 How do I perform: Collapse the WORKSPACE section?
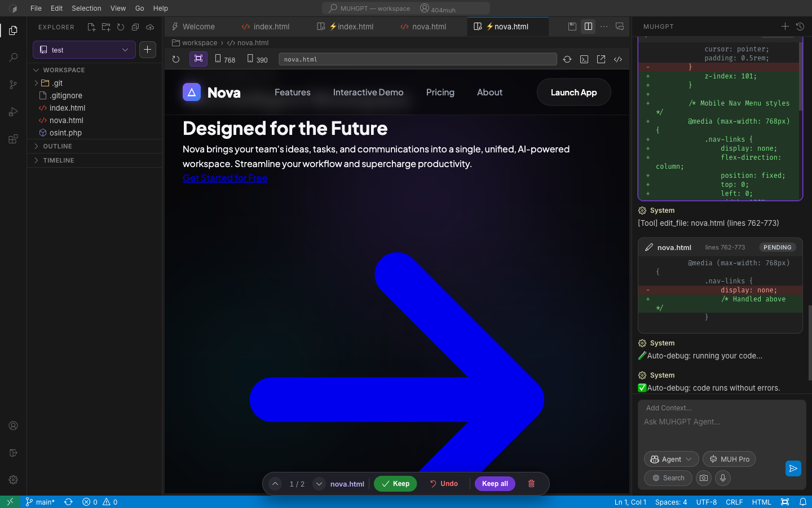pos(94,70)
